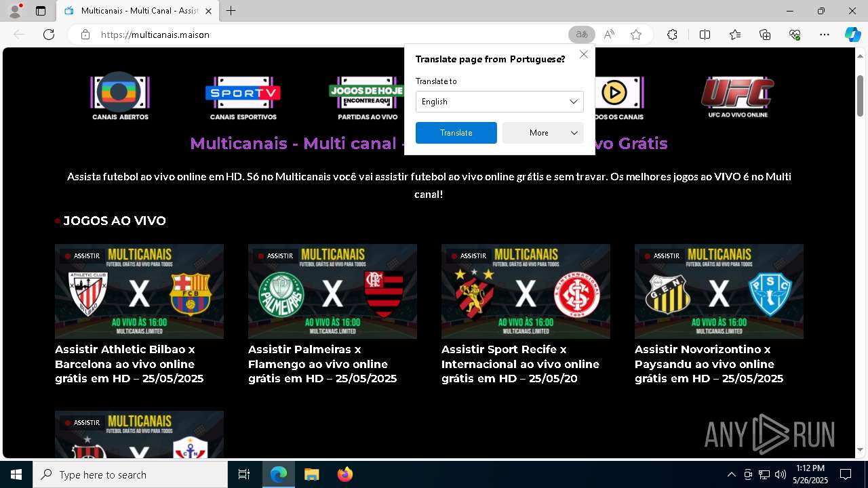
Task: Open Assistir Novorizontino x Paysandu link
Action: 709,364
